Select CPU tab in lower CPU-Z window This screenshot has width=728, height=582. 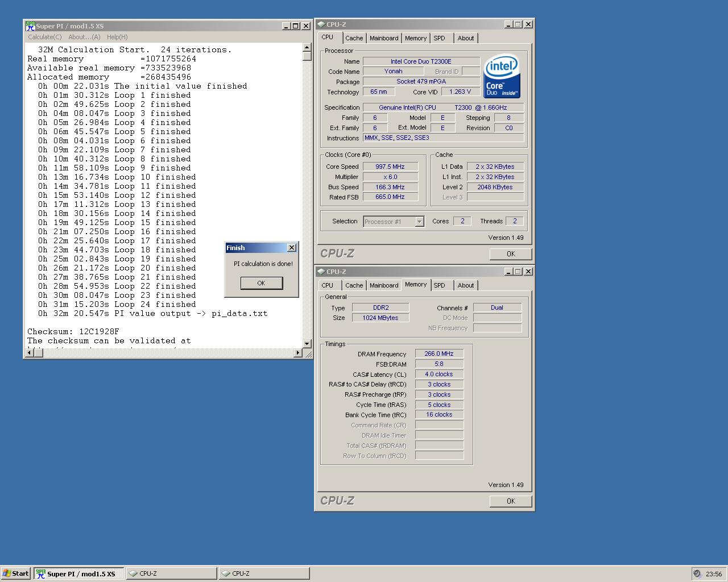tap(328, 285)
